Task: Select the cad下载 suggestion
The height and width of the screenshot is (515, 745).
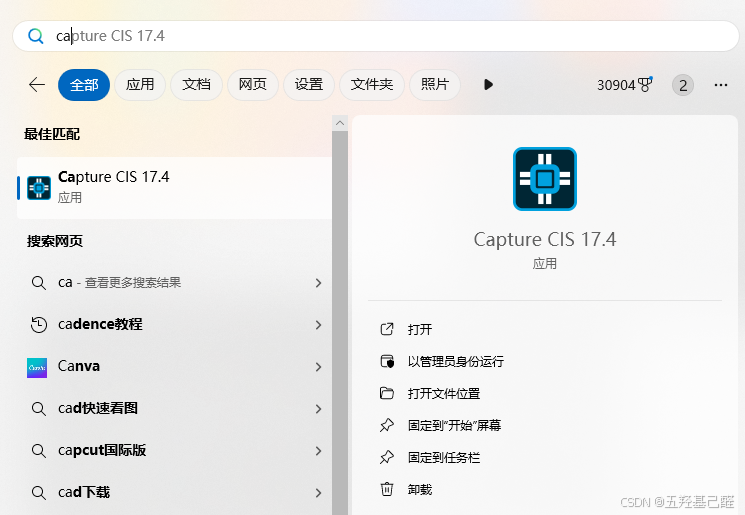Action: click(x=174, y=492)
